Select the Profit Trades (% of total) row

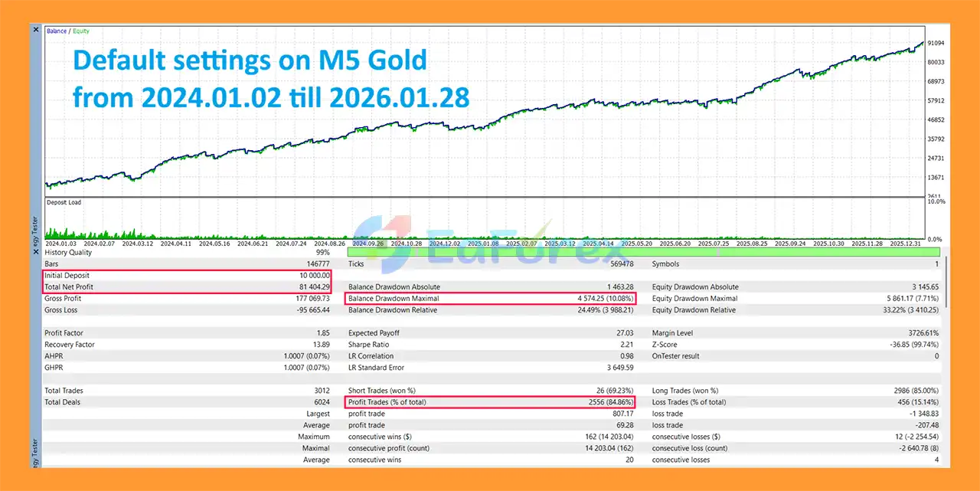[x=490, y=402]
